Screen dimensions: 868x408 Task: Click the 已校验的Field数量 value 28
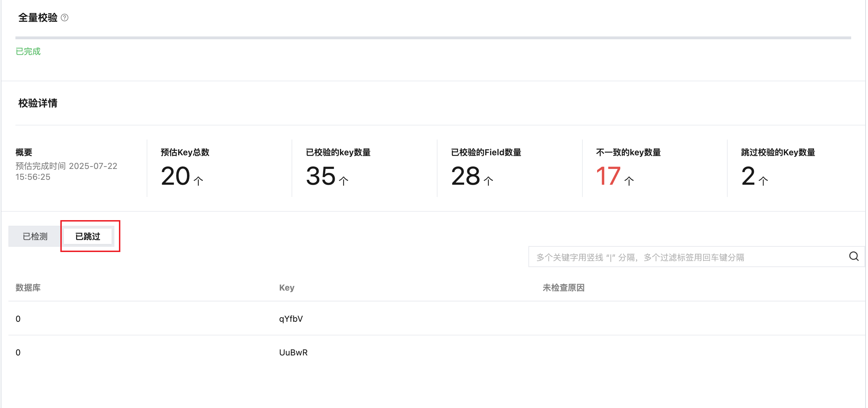(466, 176)
